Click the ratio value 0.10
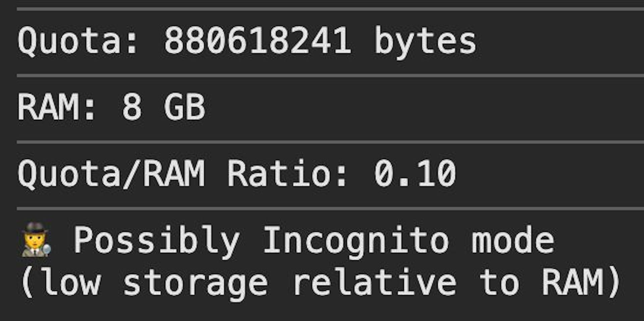The height and width of the screenshot is (321, 644). pos(415,174)
